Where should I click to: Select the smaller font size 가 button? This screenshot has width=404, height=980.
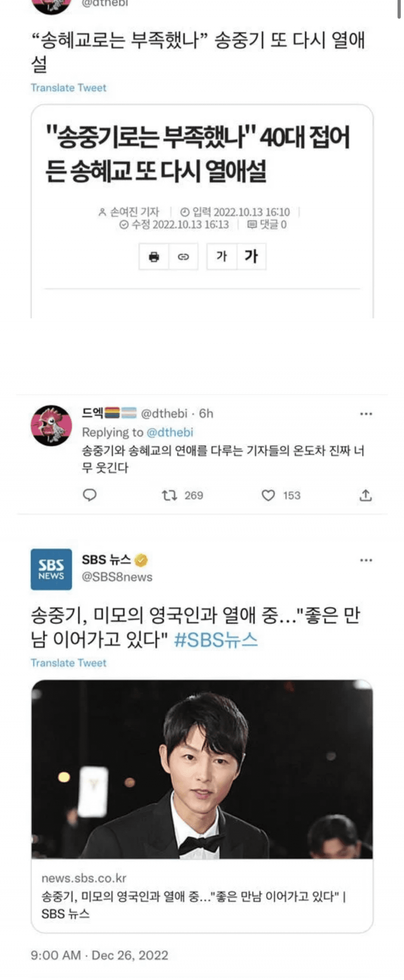click(x=221, y=256)
